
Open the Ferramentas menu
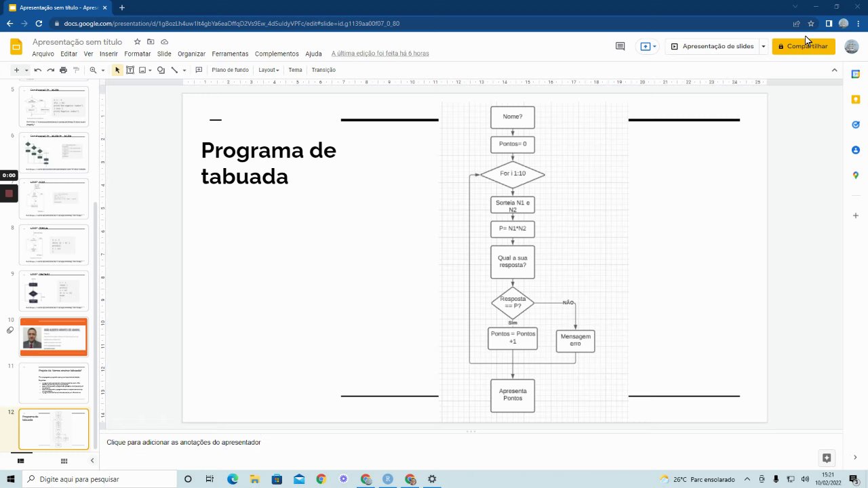230,54
